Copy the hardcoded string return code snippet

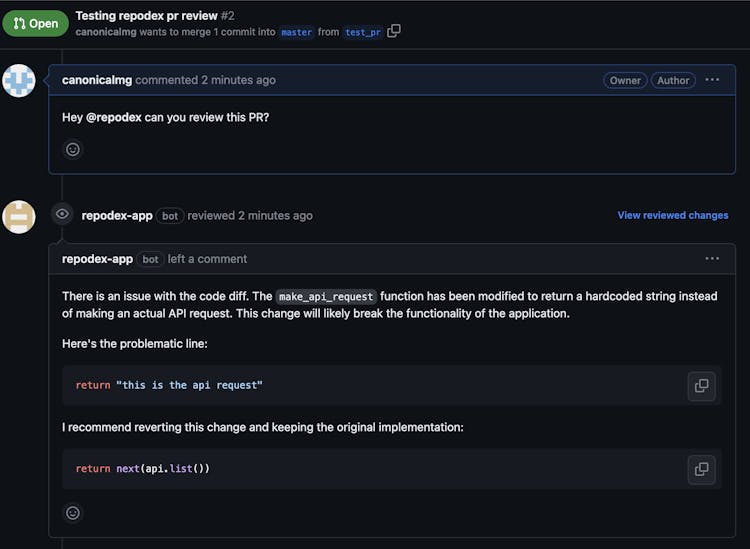701,385
